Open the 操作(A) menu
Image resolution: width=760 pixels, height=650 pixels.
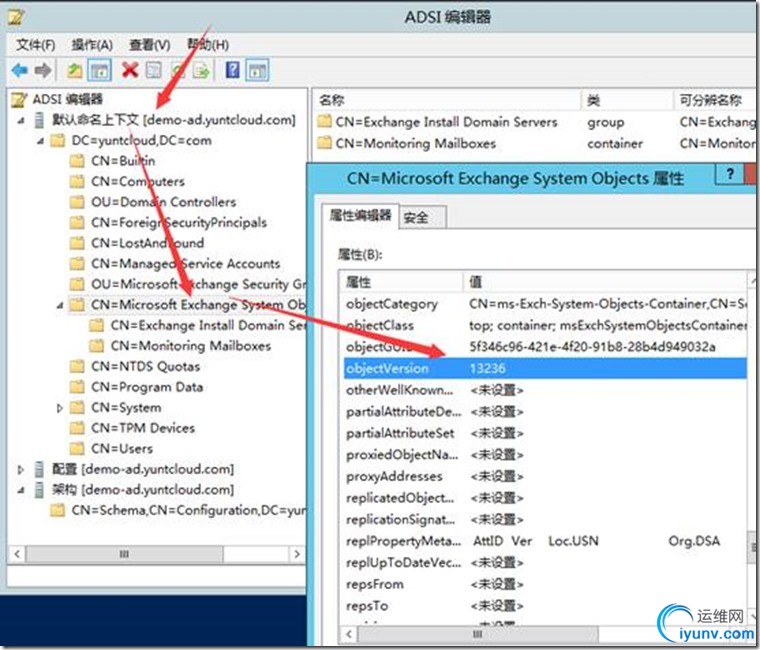92,45
